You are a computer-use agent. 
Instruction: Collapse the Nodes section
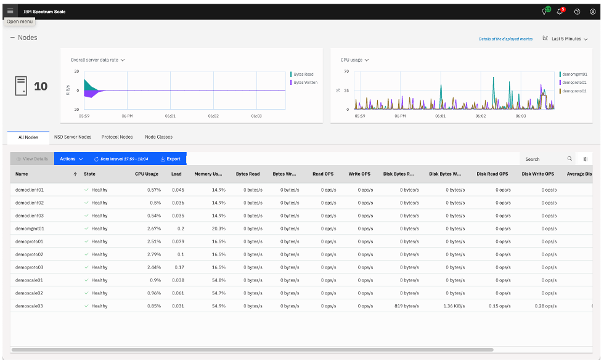(x=12, y=38)
